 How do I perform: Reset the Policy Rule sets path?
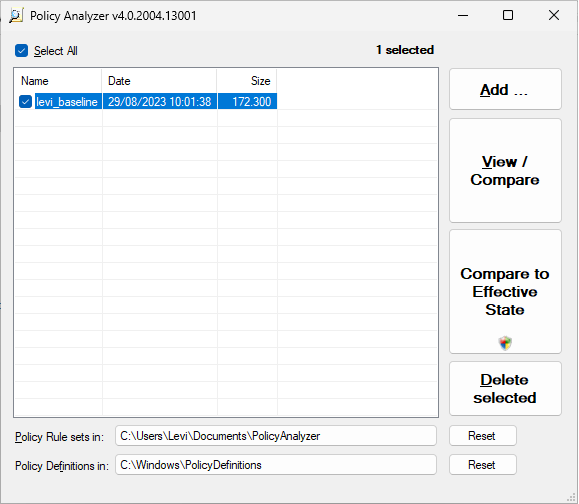(482, 436)
